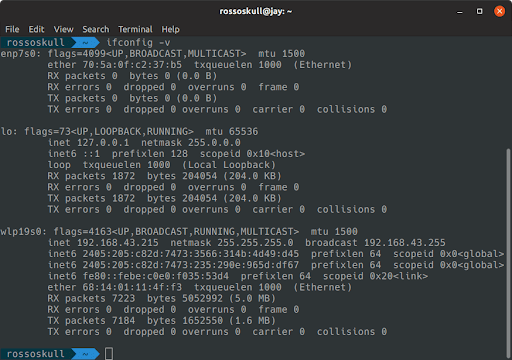The width and height of the screenshot is (512, 360).
Task: Click MAC address 68:14:01:11:4f:f3
Action: tap(132, 287)
